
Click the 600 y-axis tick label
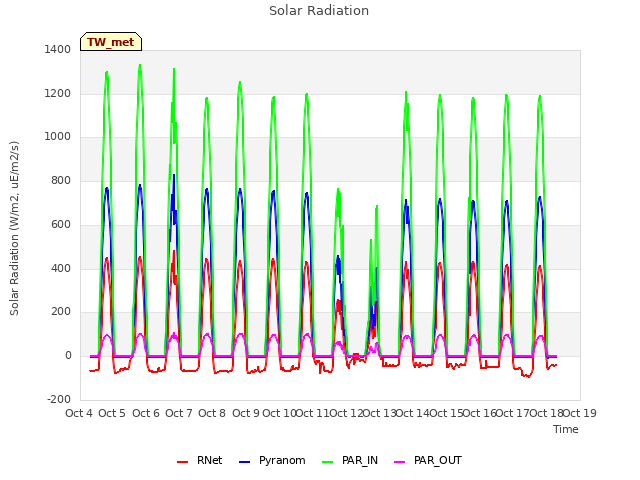point(61,224)
